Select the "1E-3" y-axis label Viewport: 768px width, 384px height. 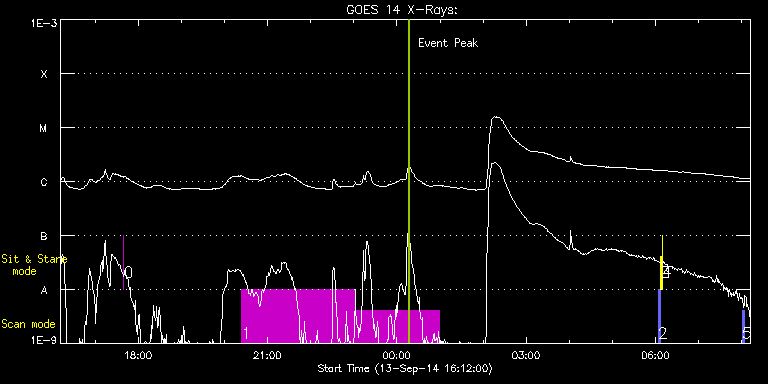44,23
